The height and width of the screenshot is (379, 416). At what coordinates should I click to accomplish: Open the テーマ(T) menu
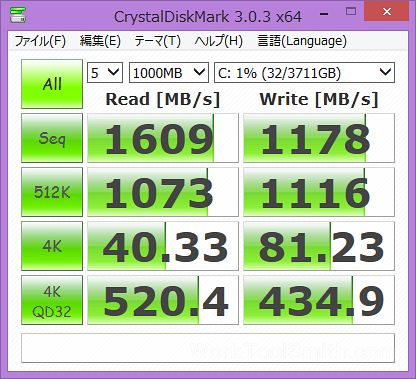[157, 41]
